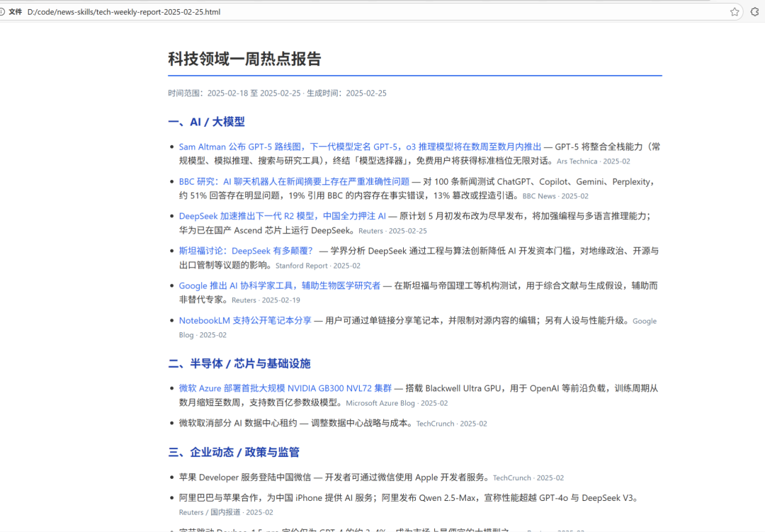Open the BBC AI chatbot accuracy study link
The height and width of the screenshot is (532, 765).
point(294,181)
